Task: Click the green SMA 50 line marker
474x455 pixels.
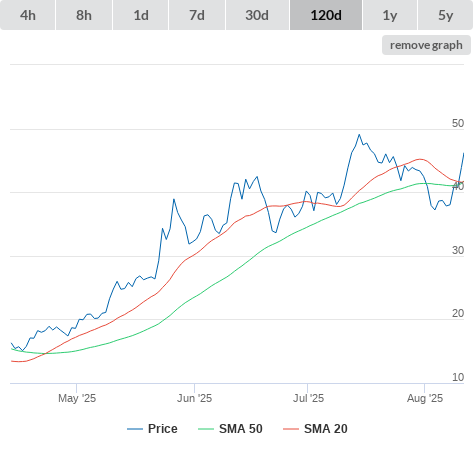Action: point(206,429)
